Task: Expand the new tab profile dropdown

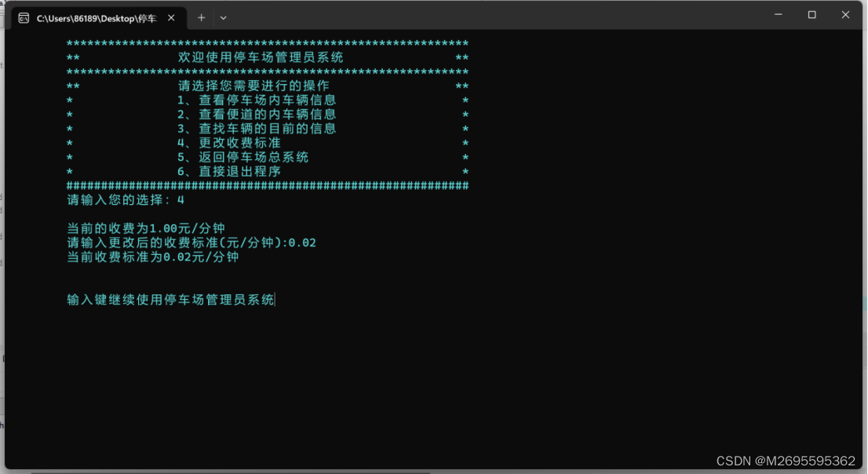Action: click(x=223, y=18)
